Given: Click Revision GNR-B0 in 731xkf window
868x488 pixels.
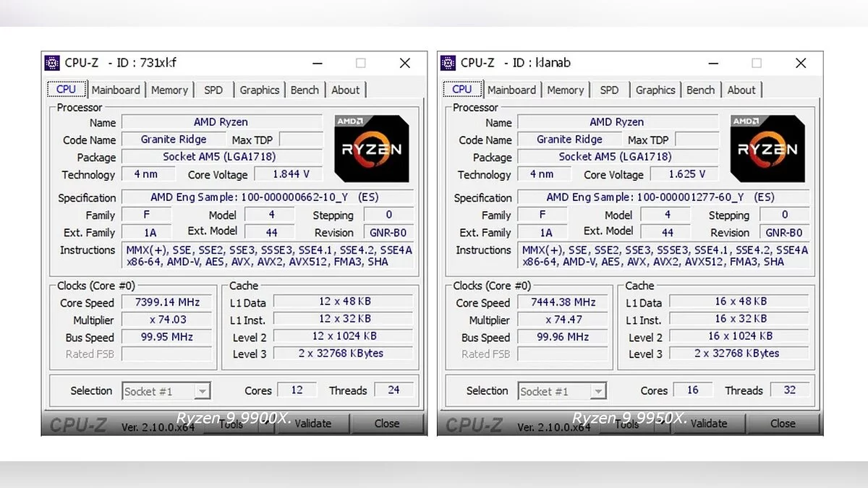Looking at the screenshot, I should (388, 232).
